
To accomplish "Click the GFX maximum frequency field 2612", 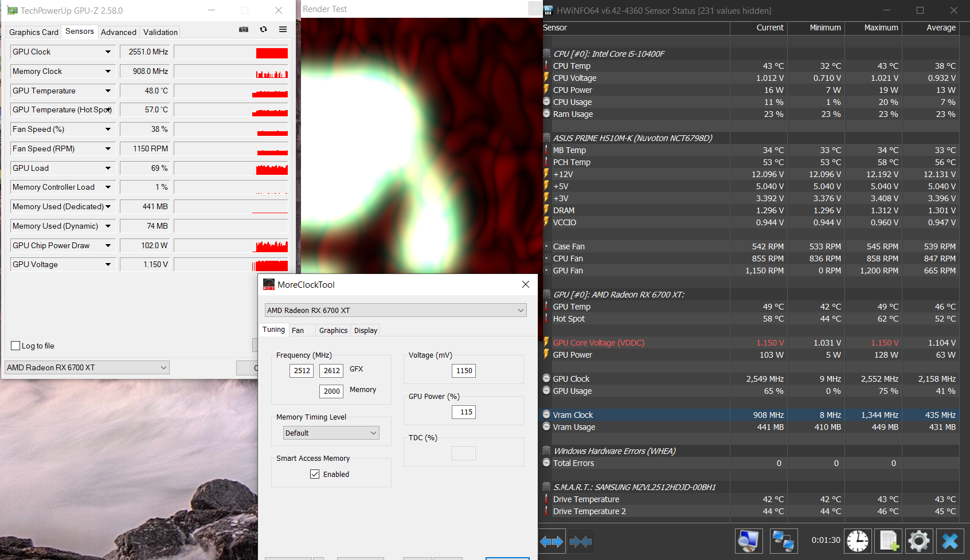I will point(331,371).
